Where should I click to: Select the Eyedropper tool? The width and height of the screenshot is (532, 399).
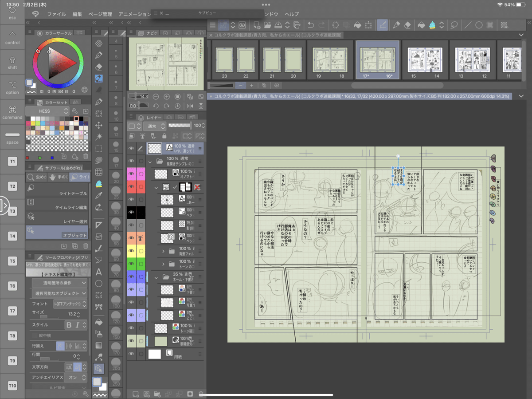point(99,195)
